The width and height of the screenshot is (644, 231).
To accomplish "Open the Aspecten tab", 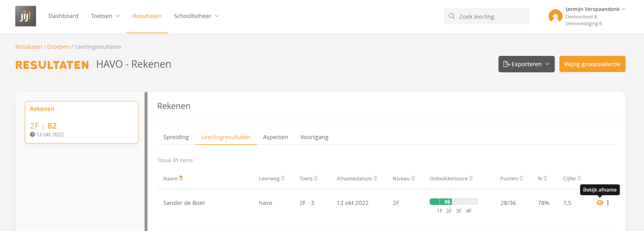I will (x=275, y=137).
